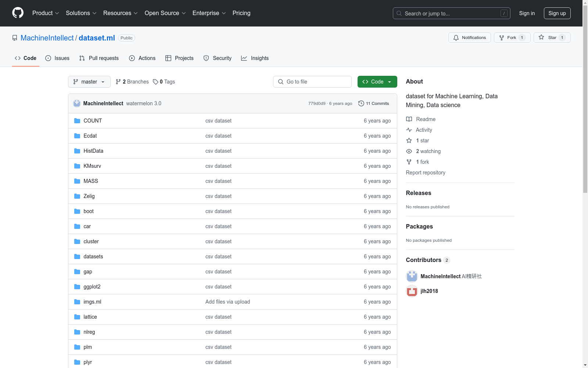Expand the Resources dropdown menu

click(121, 13)
